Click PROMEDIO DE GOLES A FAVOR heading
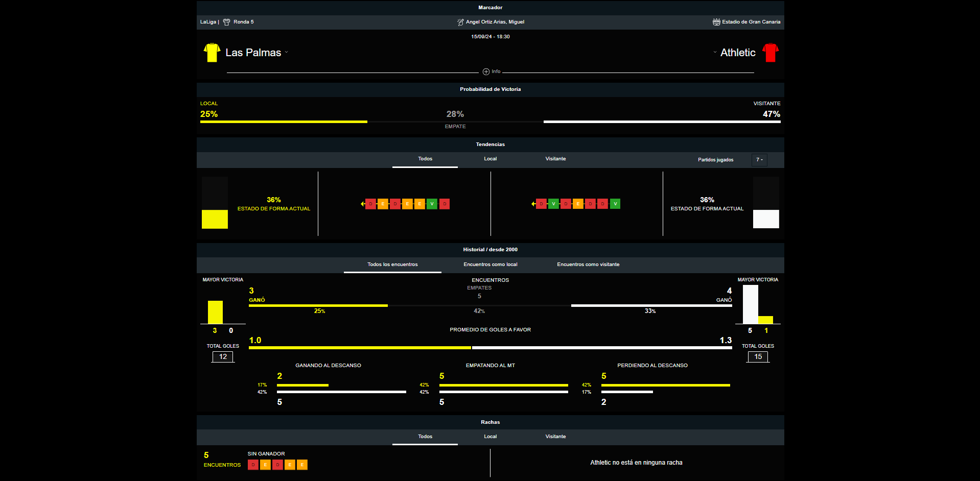 tap(491, 330)
